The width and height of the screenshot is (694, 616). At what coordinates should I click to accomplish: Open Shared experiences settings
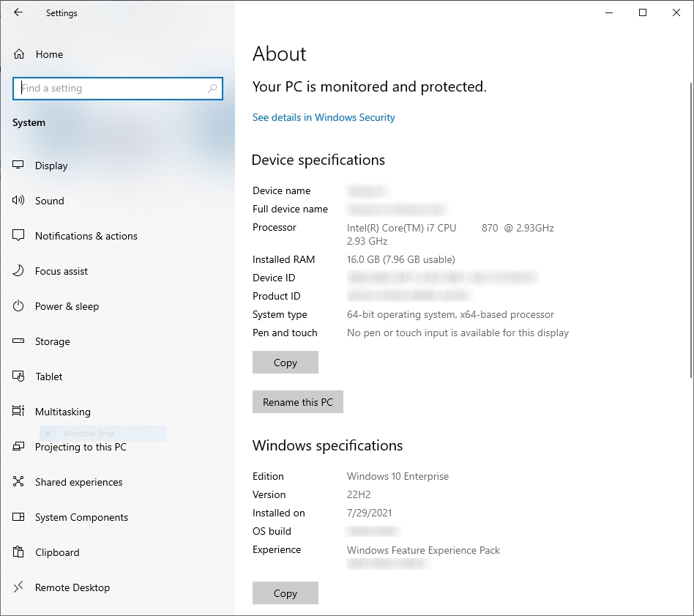[x=78, y=482]
